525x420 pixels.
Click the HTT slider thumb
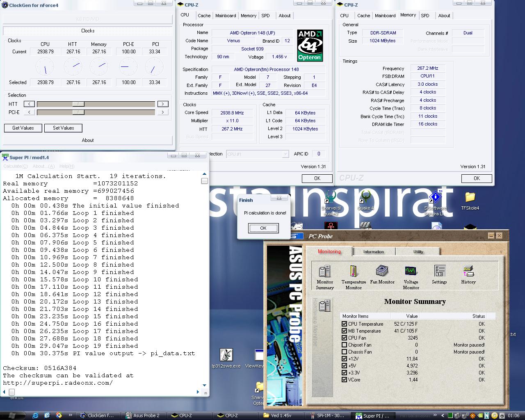click(x=78, y=104)
